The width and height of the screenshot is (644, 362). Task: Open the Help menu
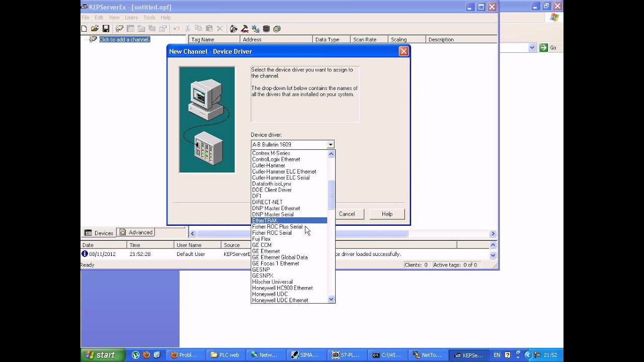pos(166,18)
